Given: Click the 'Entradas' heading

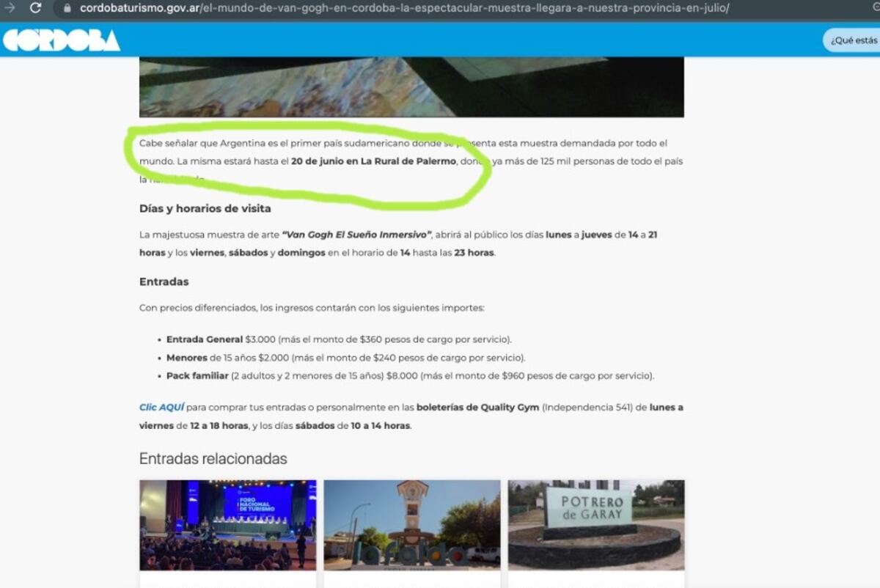Looking at the screenshot, I should 164,282.
